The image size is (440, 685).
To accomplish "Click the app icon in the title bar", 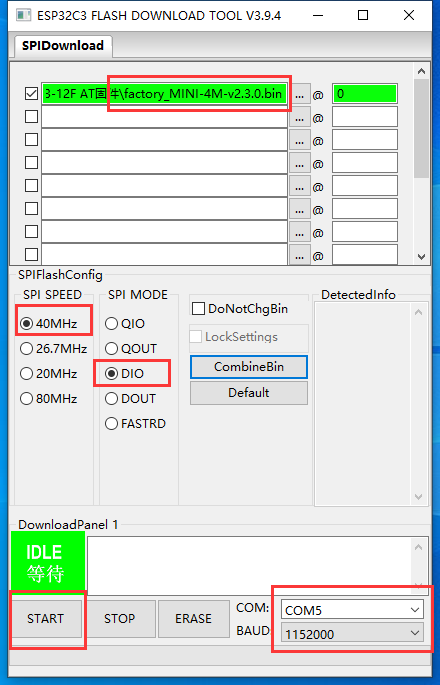I will coord(24,15).
